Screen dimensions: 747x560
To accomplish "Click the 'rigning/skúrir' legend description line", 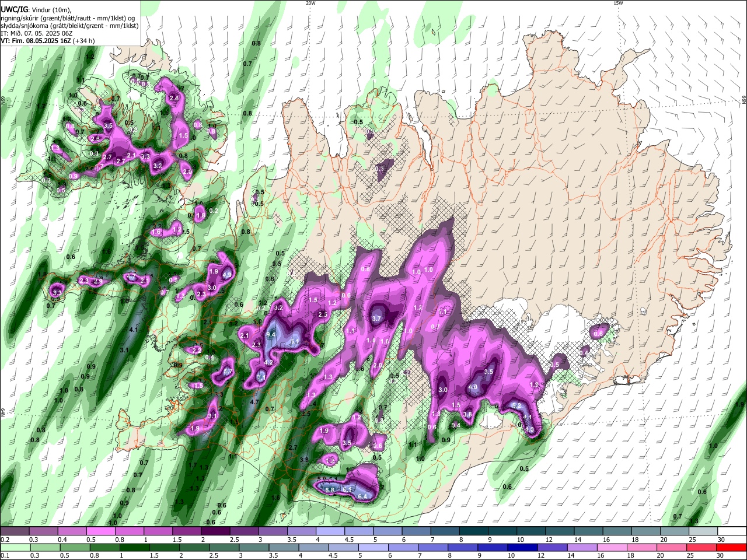I will click(x=68, y=18).
